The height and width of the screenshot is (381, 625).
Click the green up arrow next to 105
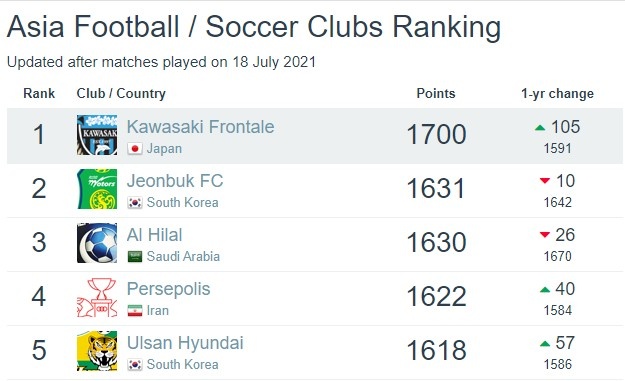coord(540,128)
